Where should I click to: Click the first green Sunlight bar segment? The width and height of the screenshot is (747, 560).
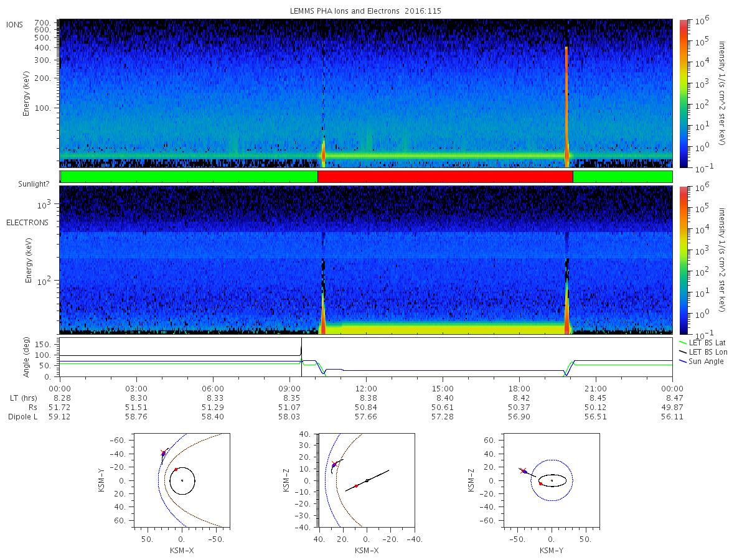189,177
